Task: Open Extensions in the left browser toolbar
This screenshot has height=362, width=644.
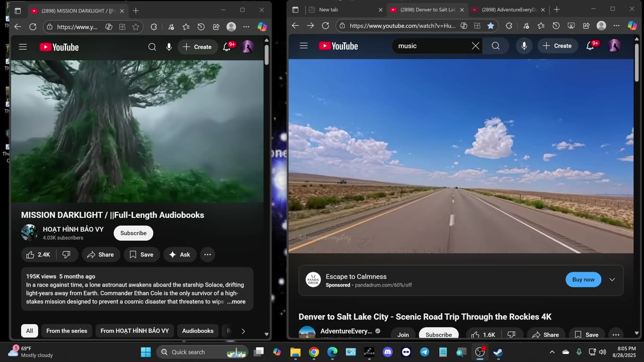Action: click(x=154, y=27)
